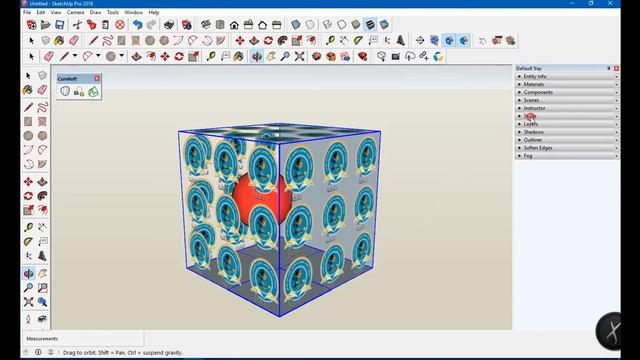Select Zoom Window tool in Large Tool Set
The width and height of the screenshot is (640, 360).
pyautogui.click(x=42, y=288)
